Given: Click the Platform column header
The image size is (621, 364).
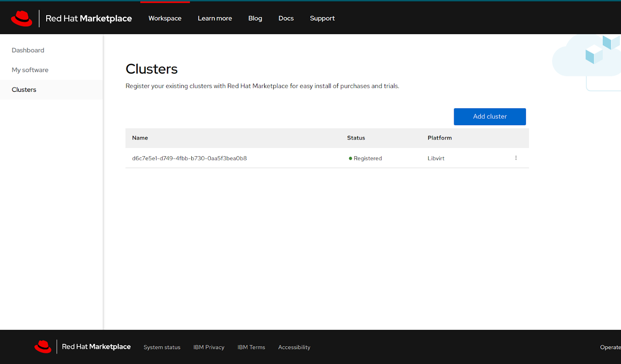Looking at the screenshot, I should tap(440, 138).
